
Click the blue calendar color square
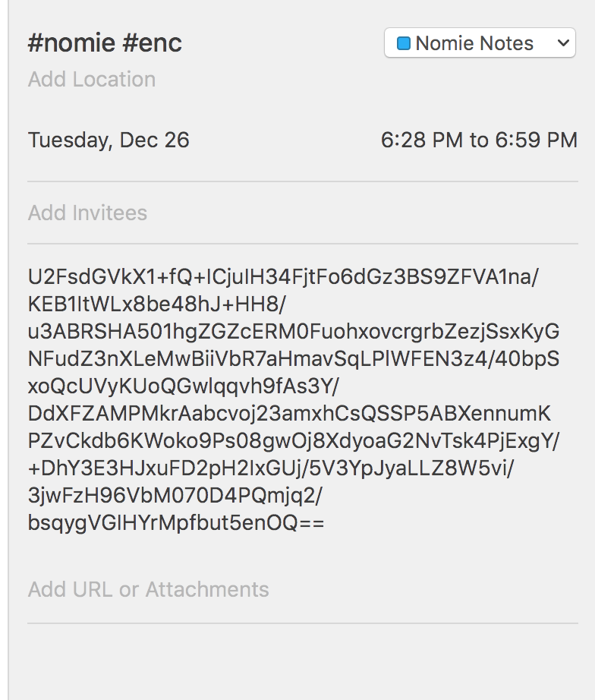click(404, 44)
